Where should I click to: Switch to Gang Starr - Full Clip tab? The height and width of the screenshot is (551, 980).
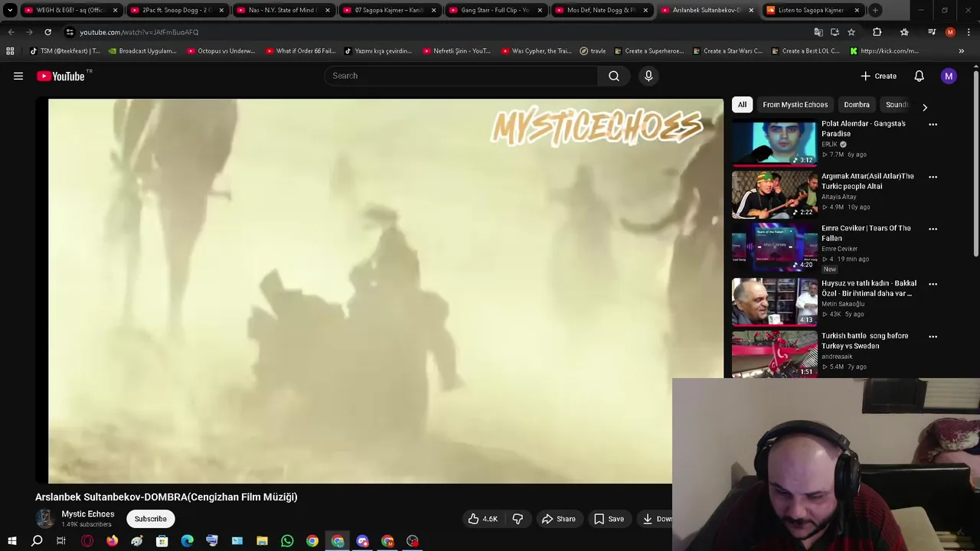click(x=494, y=10)
